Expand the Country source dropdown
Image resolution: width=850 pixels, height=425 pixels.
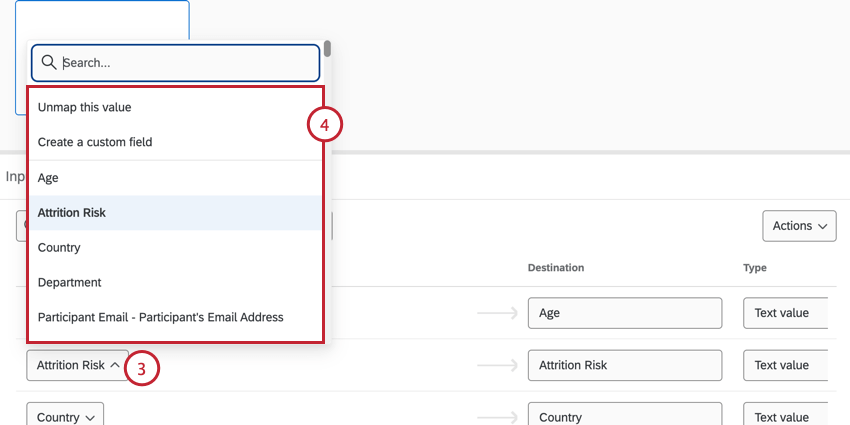coord(65,417)
